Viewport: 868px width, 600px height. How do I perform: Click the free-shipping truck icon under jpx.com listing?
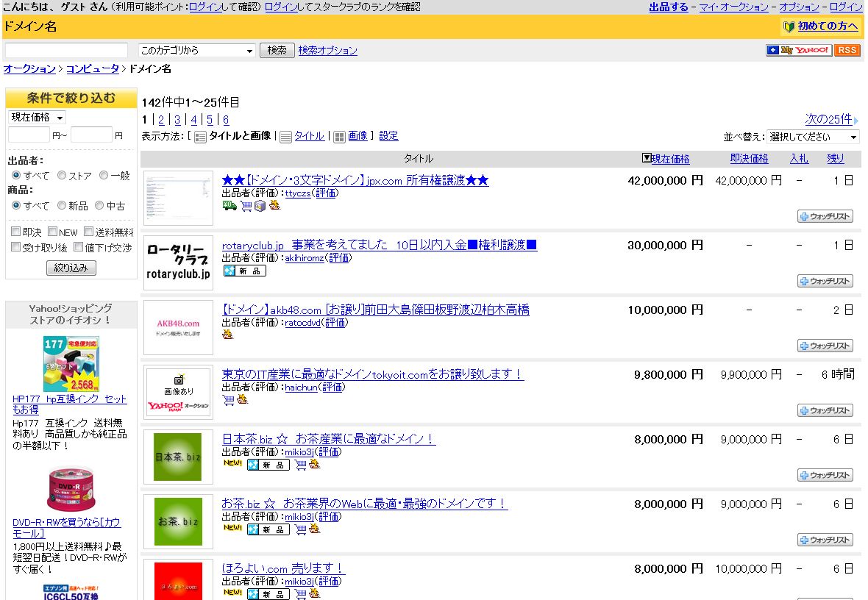click(x=230, y=206)
